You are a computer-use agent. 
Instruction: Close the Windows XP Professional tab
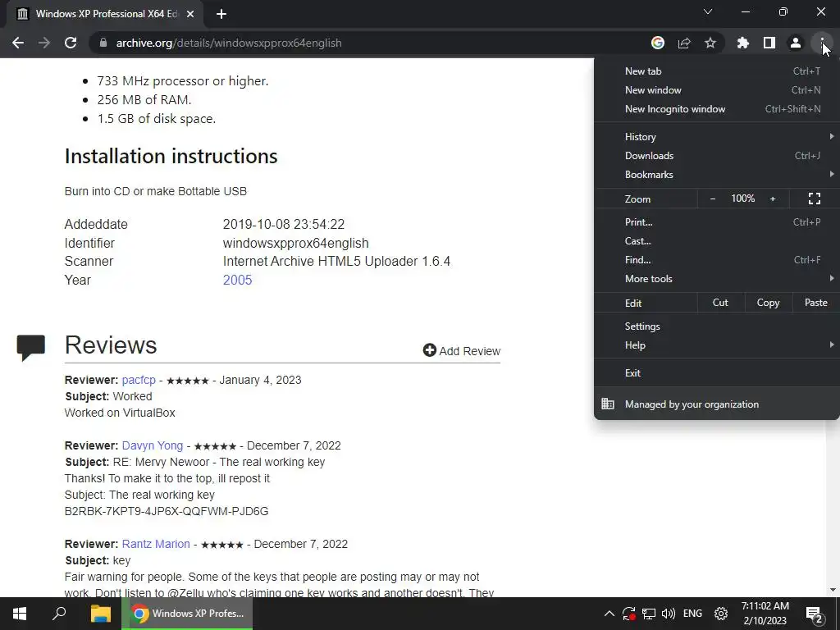click(190, 14)
